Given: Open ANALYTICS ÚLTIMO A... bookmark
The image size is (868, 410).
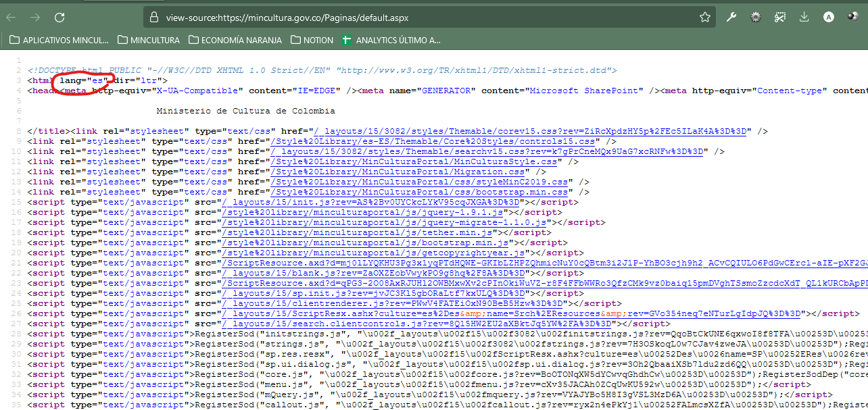Looking at the screenshot, I should tap(391, 40).
